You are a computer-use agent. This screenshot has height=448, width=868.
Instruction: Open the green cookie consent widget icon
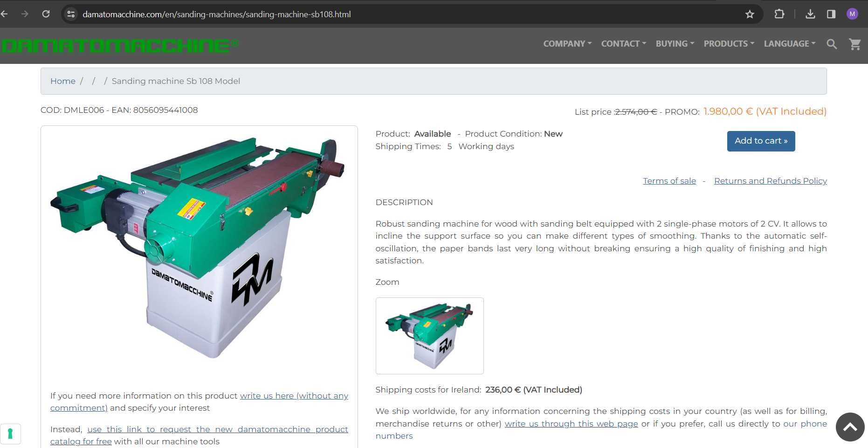pos(10,434)
